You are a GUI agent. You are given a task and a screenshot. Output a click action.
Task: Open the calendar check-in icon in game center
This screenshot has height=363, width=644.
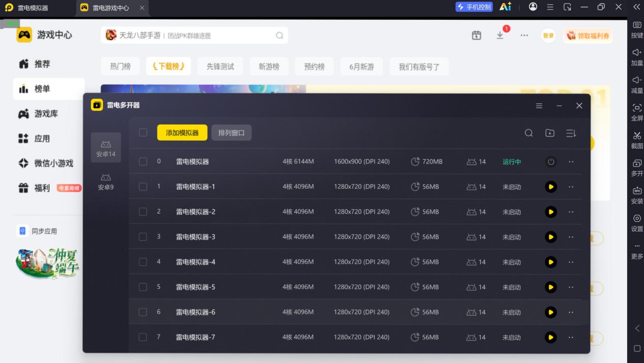(476, 35)
